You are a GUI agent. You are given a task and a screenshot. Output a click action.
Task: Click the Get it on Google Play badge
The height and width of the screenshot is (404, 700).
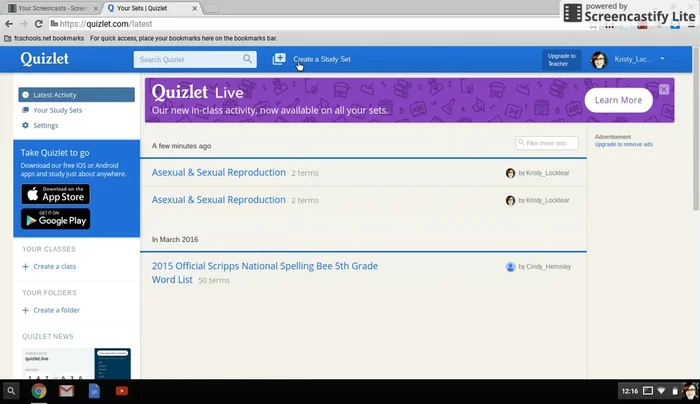point(55,219)
